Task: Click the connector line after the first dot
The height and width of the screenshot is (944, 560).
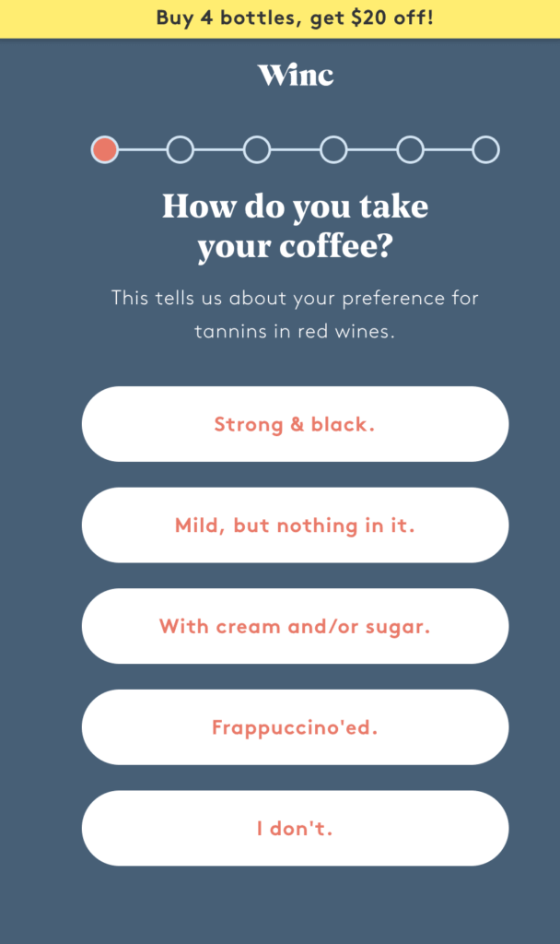Action: tap(143, 148)
